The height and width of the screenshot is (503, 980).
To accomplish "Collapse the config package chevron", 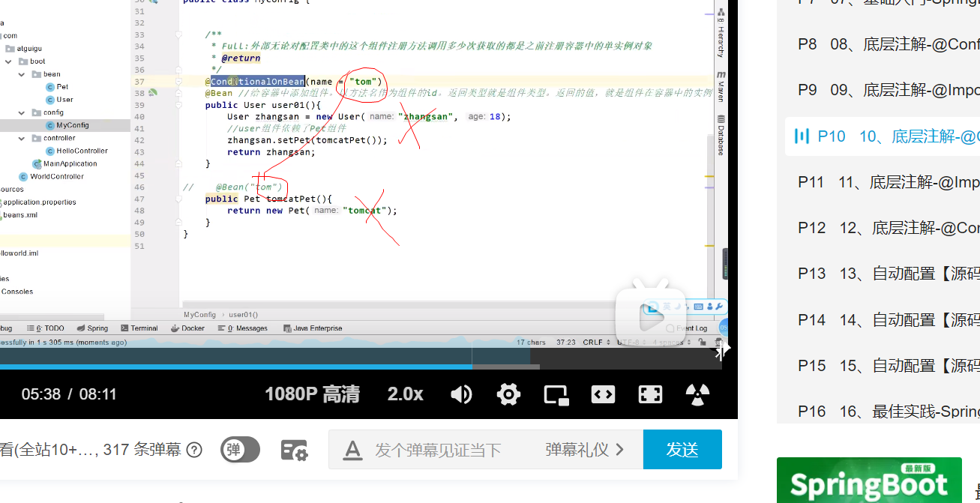I will click(23, 112).
